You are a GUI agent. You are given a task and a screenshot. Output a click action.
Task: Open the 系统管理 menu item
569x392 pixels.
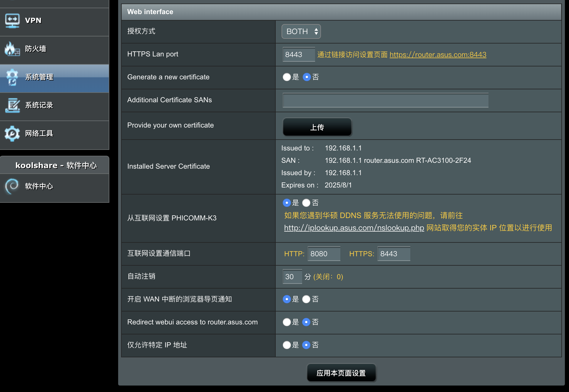[x=54, y=78]
